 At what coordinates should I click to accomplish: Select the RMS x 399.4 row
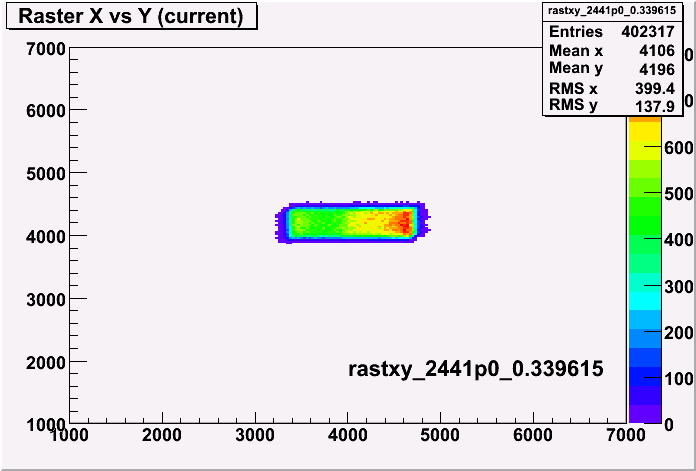(612, 88)
